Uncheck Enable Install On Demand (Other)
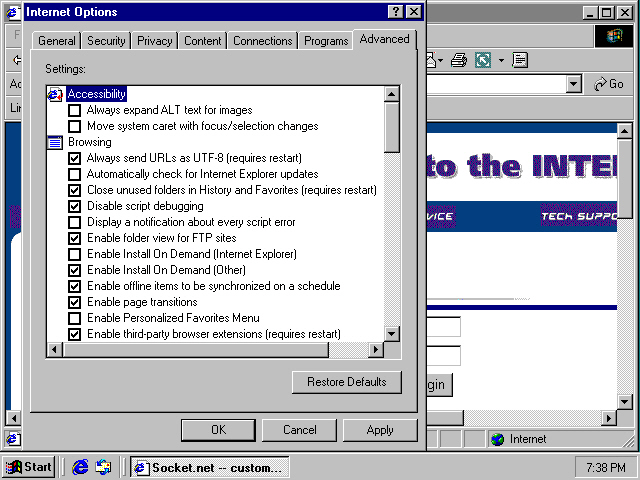The width and height of the screenshot is (640, 480). (74, 270)
